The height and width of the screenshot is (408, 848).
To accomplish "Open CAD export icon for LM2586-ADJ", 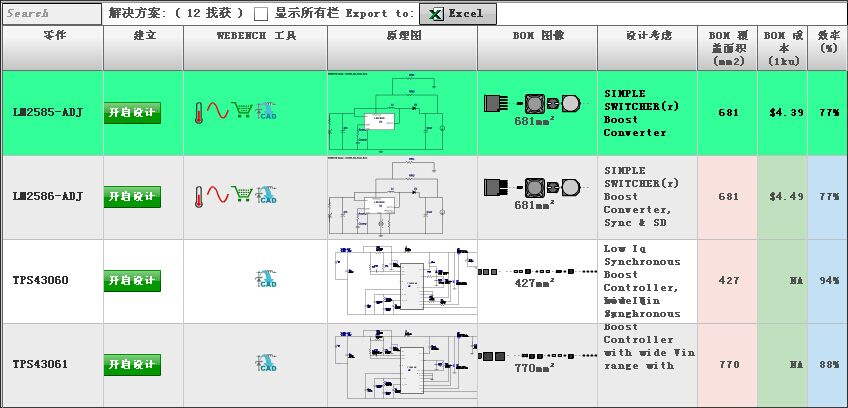I will [266, 195].
